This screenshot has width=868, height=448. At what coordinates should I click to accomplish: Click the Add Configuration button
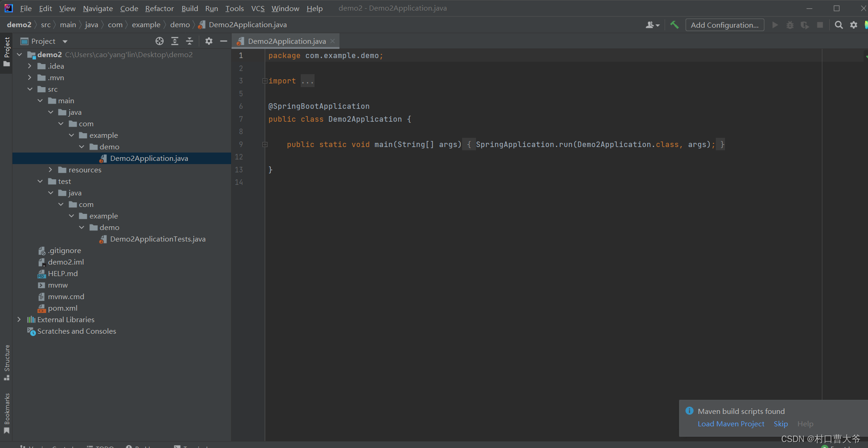724,25
